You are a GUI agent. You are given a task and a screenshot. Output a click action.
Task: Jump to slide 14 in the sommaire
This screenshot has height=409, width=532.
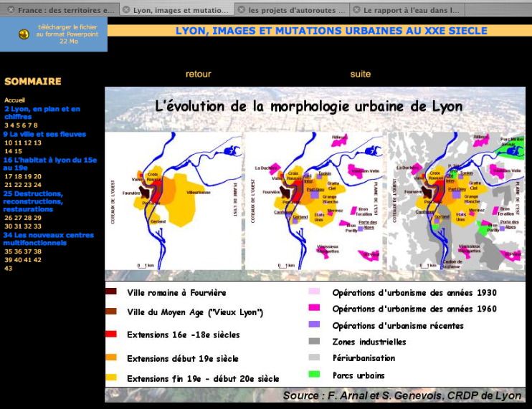(8, 151)
